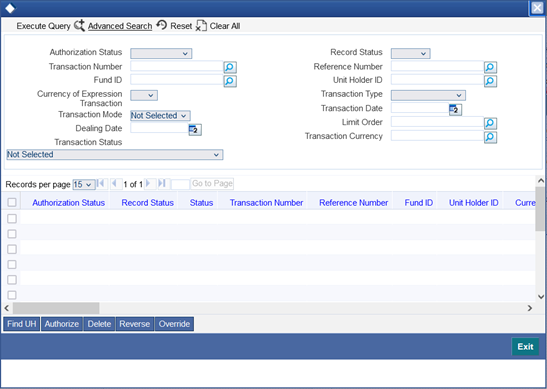The height and width of the screenshot is (389, 547).
Task: Go to previous page of records
Action: pyautogui.click(x=115, y=184)
